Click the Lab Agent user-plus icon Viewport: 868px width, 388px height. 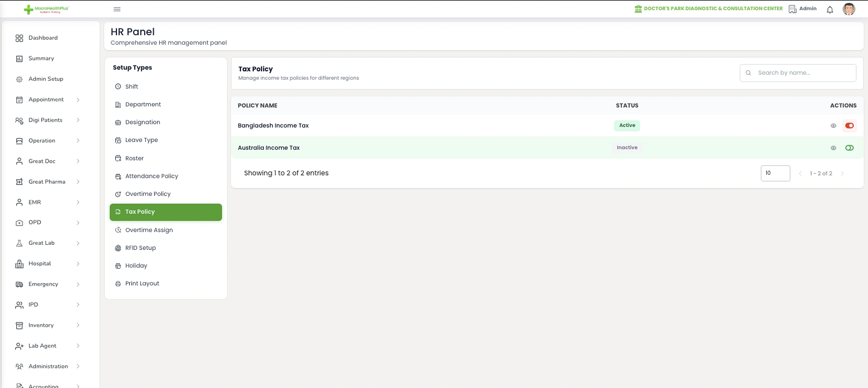[x=19, y=346]
